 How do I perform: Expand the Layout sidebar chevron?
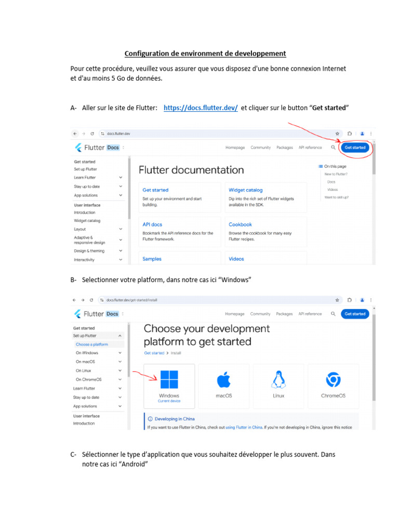pos(121,229)
